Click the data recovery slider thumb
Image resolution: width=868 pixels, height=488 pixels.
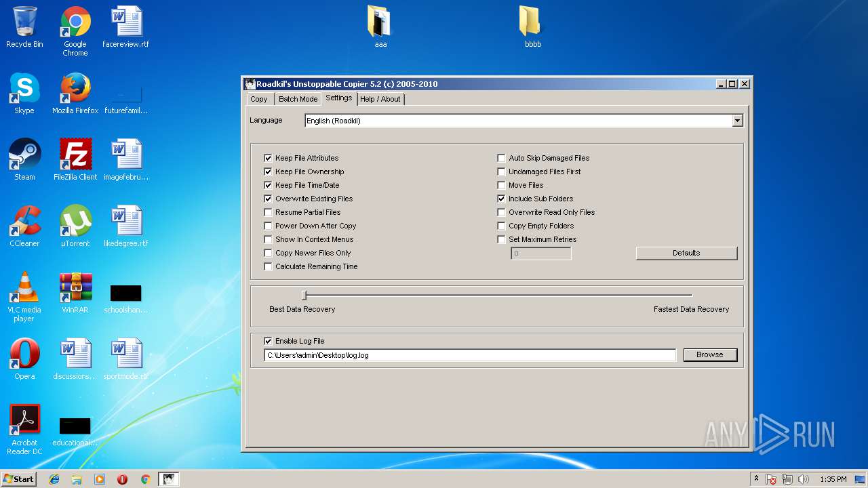[x=304, y=295]
